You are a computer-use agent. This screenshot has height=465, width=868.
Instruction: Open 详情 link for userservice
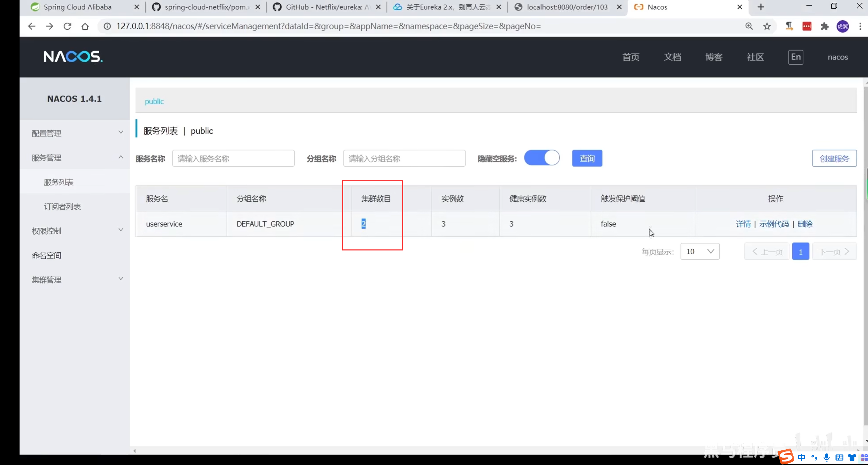click(743, 224)
